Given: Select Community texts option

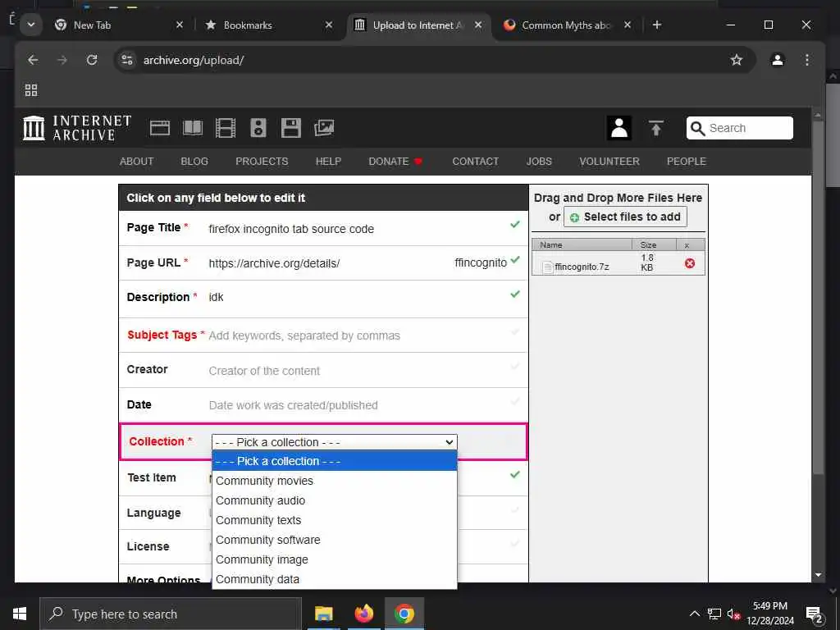Looking at the screenshot, I should (335, 520).
